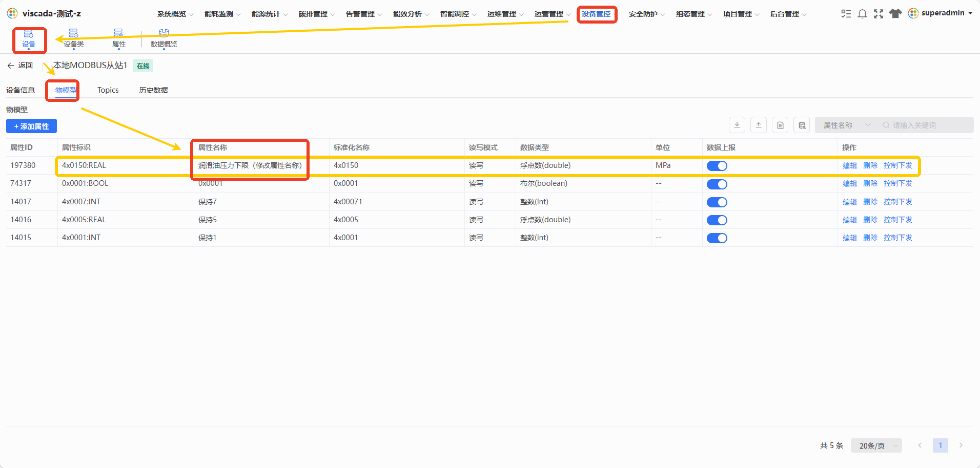The width and height of the screenshot is (980, 468).
Task: Switch to the Topics tab
Action: coord(108,90)
